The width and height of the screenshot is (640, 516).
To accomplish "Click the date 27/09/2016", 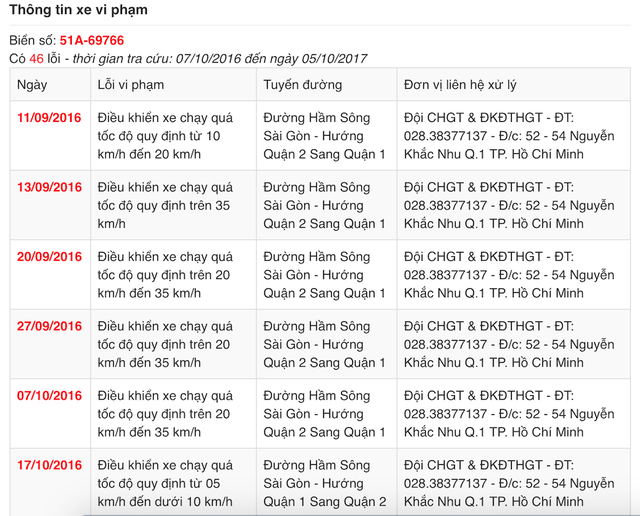I will tap(50, 327).
